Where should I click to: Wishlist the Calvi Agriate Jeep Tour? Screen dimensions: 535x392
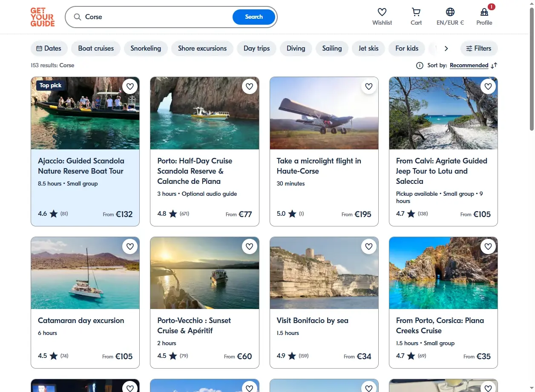tap(488, 86)
